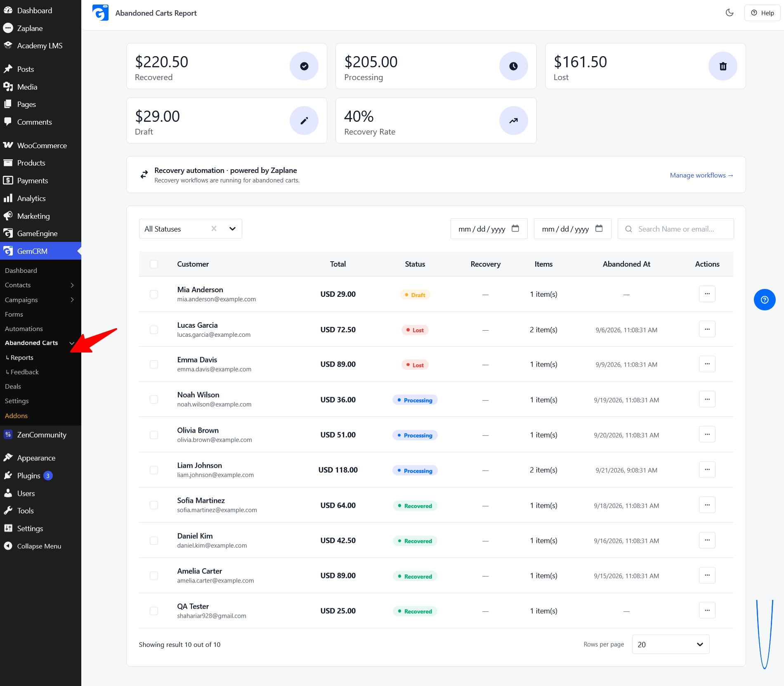Open the Help button
Screen dimensions: 784x686
763,13
